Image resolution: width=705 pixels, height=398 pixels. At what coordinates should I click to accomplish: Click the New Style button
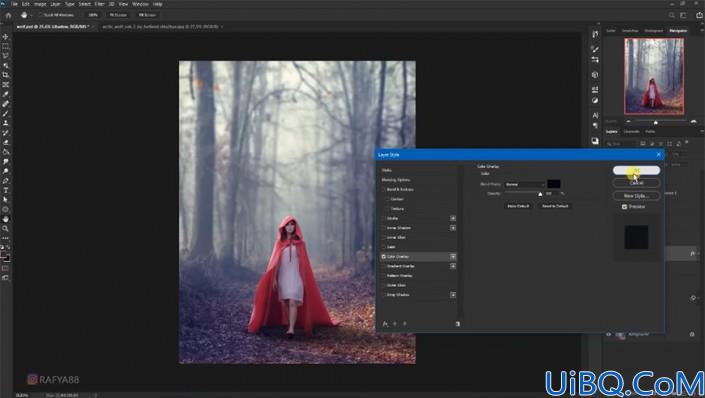(636, 196)
